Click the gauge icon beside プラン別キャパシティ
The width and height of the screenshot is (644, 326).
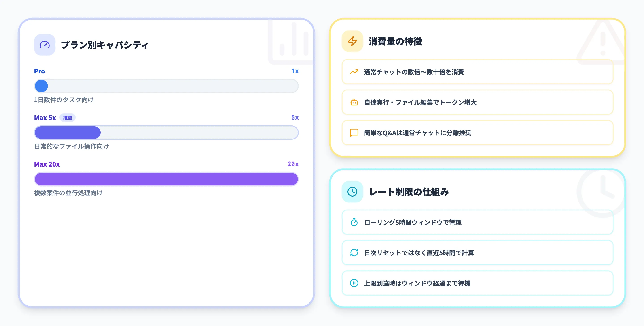[44, 44]
